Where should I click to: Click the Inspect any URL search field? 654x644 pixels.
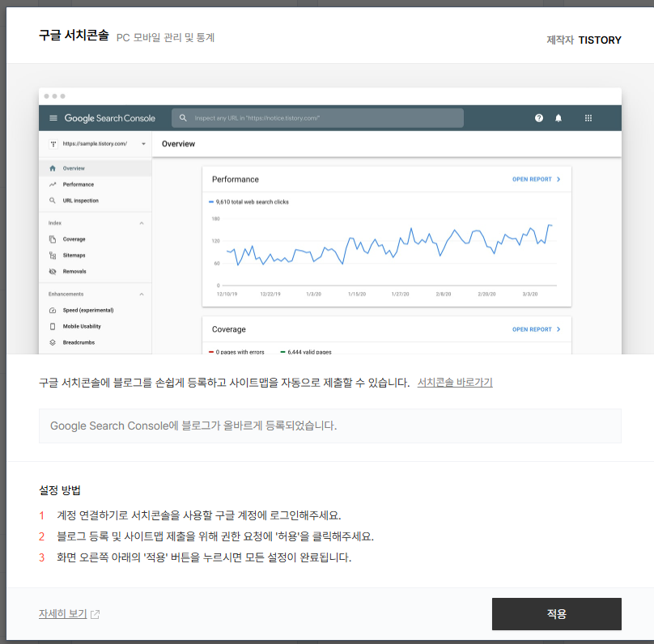317,118
